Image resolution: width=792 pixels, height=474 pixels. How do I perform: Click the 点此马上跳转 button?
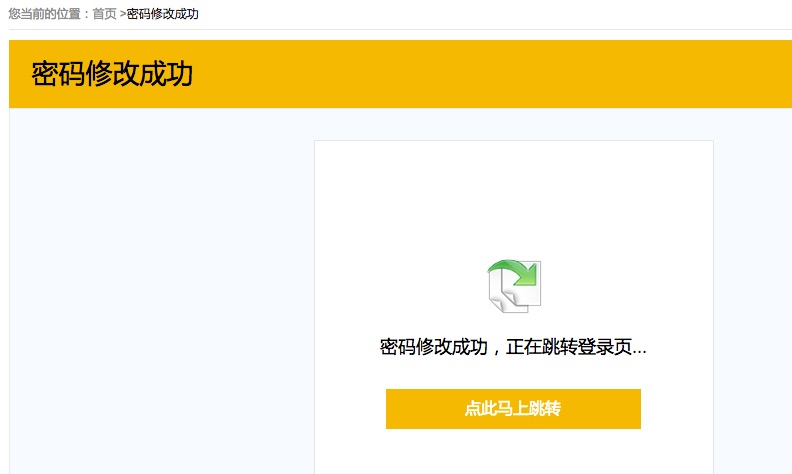513,409
